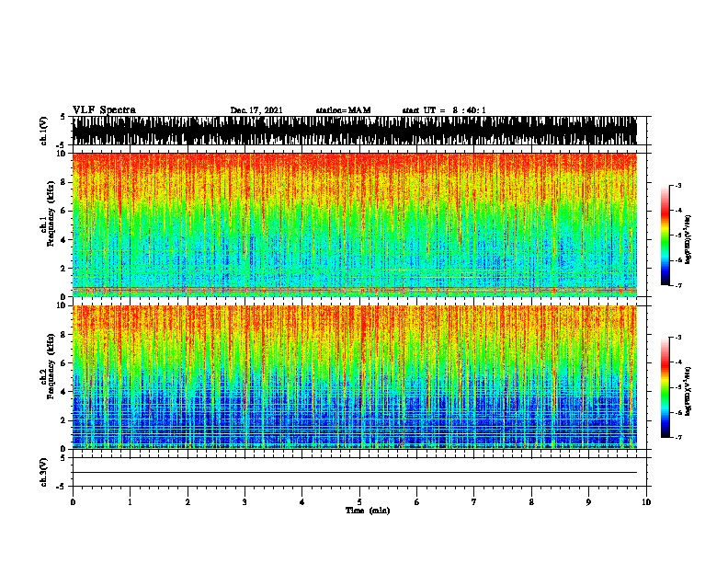The height and width of the screenshot is (563, 728).
Task: Click the x-axis tick label "7"
Action: 474,502
